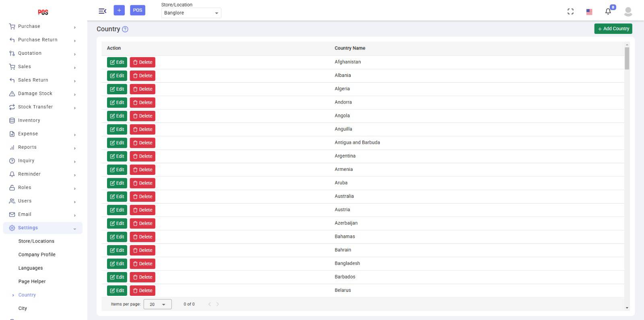Click the Inventory sidebar icon
Screen dimensions: 644x320
pos(12,121)
